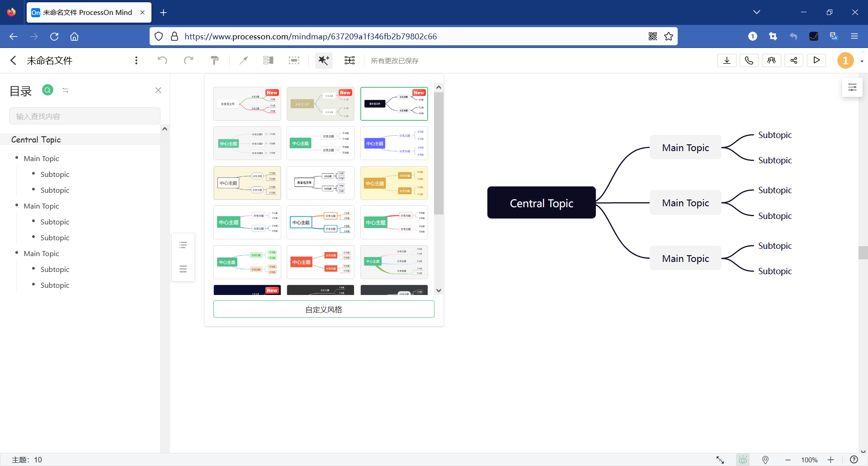Click the fit-to-screen icon in status bar

tap(720, 460)
